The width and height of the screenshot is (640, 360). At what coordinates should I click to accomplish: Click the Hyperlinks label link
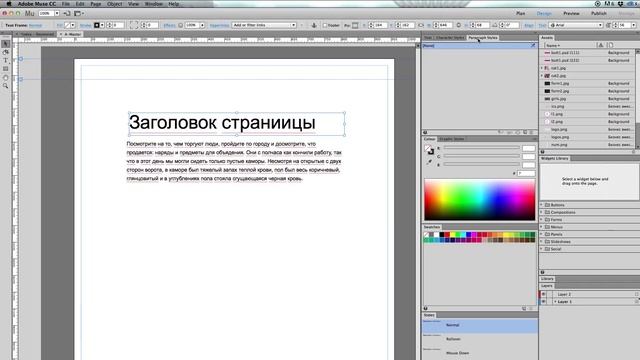[219, 25]
